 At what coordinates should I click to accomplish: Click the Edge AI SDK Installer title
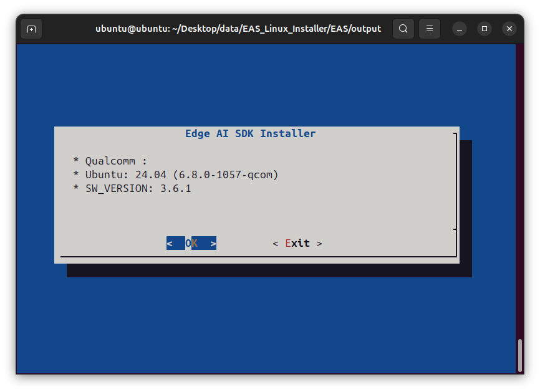pyautogui.click(x=251, y=133)
